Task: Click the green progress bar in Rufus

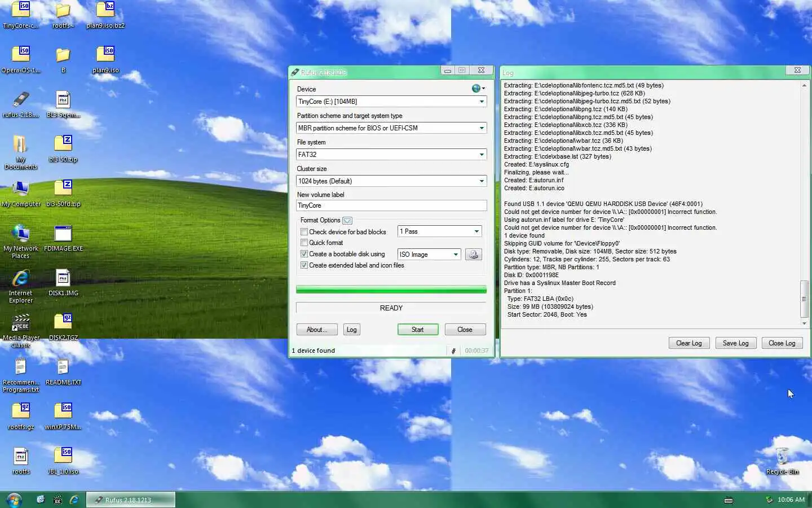Action: coord(391,290)
